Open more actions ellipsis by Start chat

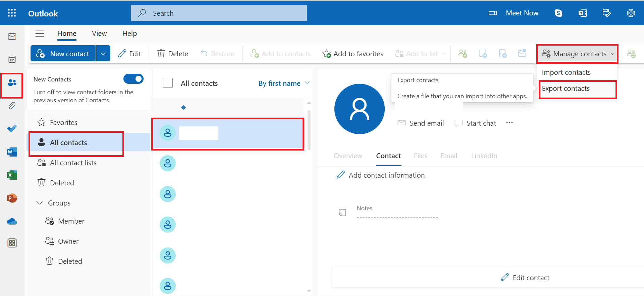click(509, 123)
